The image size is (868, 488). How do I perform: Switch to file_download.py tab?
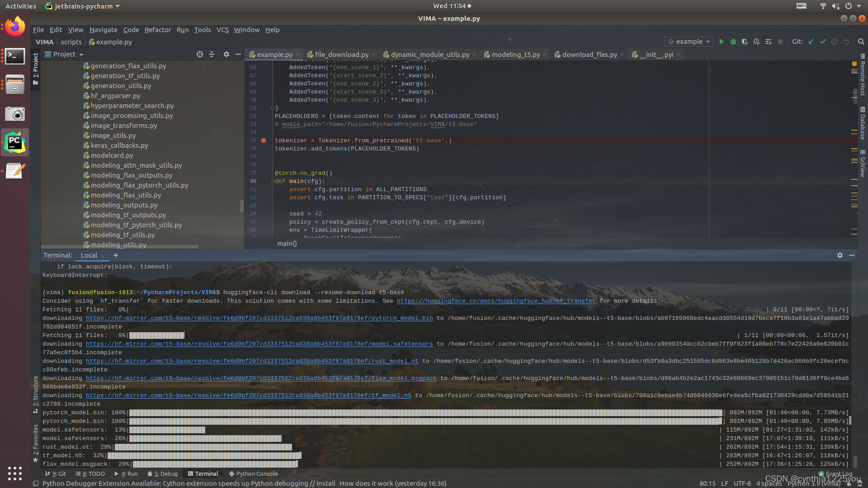pos(341,54)
